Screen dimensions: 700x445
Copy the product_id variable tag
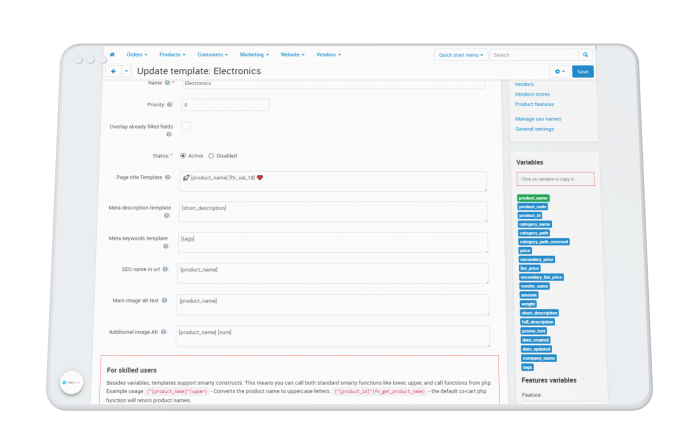(x=530, y=215)
